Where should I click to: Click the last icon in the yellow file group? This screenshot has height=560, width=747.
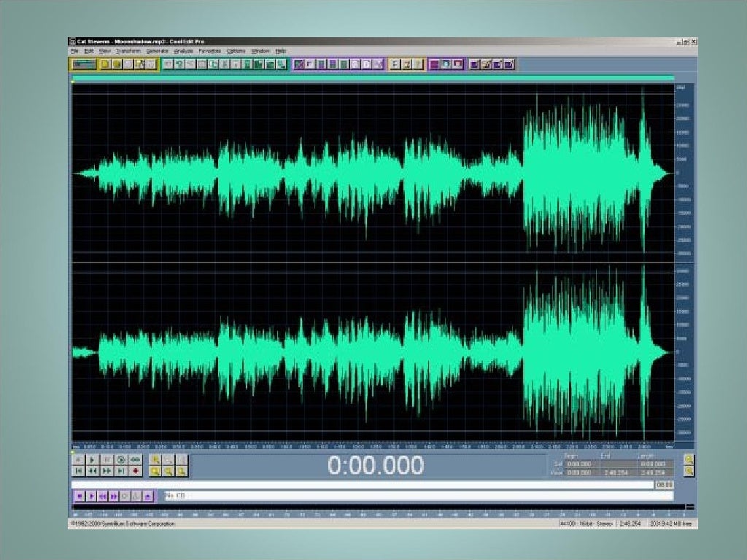pyautogui.click(x=151, y=64)
